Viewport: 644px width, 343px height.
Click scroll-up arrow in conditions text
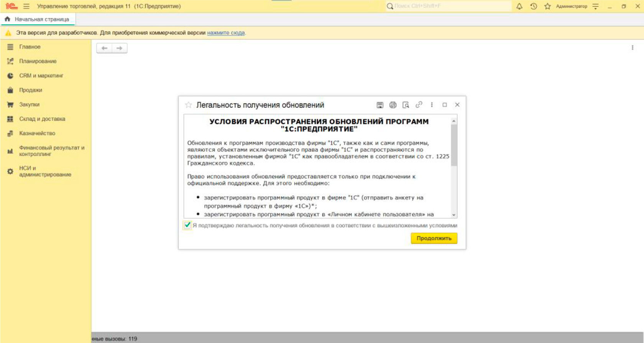click(x=454, y=121)
